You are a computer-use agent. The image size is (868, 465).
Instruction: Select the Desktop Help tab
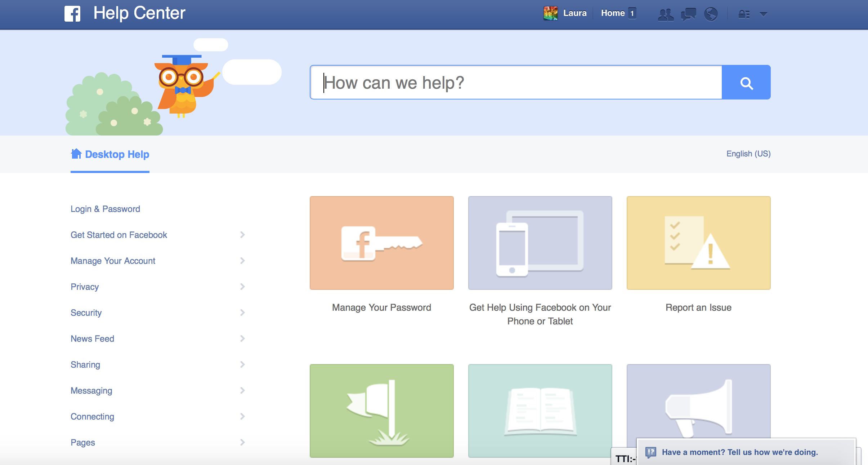(x=110, y=154)
